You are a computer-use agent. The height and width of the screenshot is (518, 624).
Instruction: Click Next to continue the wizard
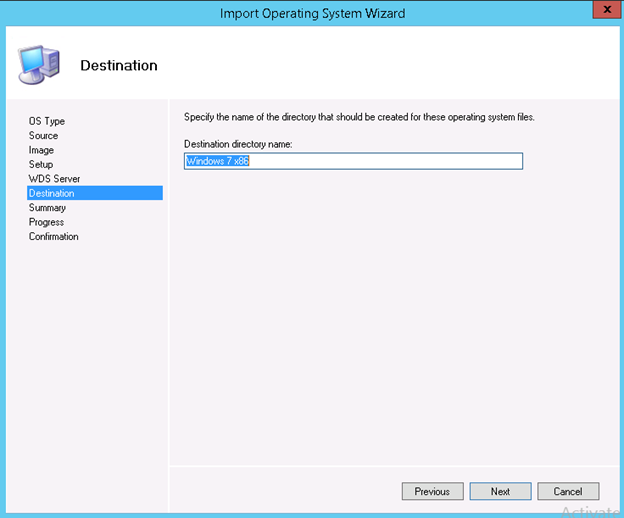pyautogui.click(x=500, y=491)
